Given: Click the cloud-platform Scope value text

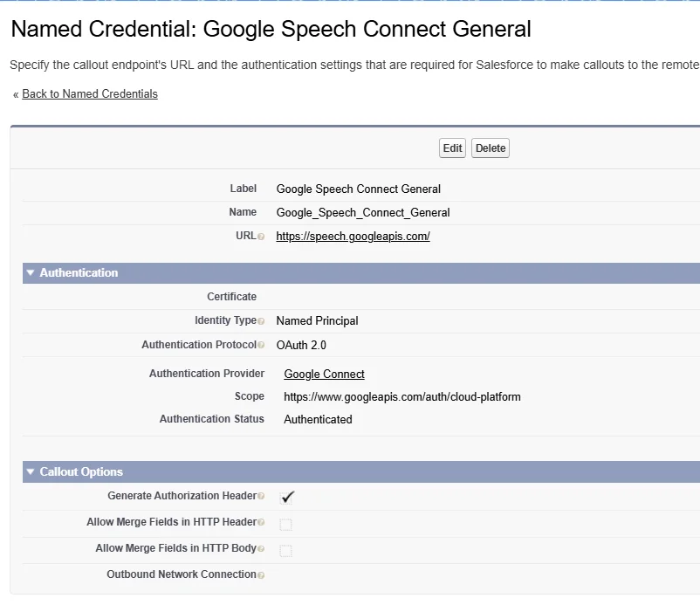Looking at the screenshot, I should coord(401,397).
